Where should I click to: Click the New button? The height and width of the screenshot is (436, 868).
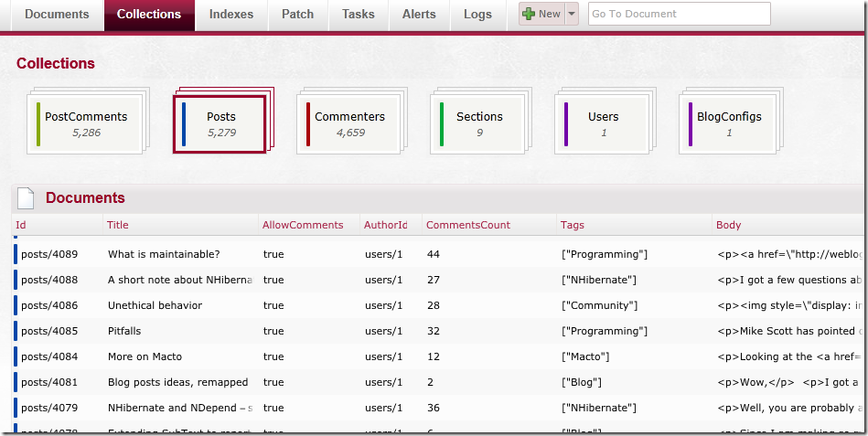[542, 14]
